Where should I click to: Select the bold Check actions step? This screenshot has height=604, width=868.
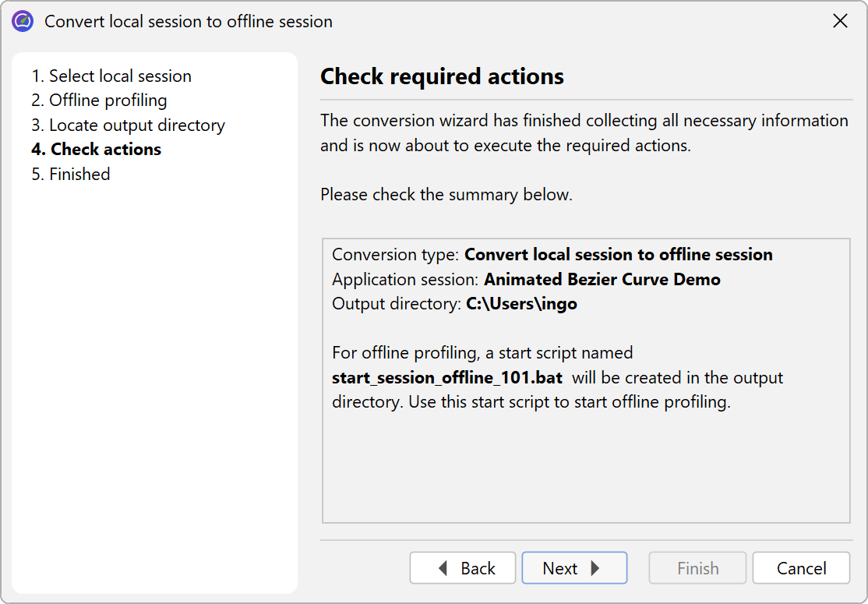pos(97,149)
